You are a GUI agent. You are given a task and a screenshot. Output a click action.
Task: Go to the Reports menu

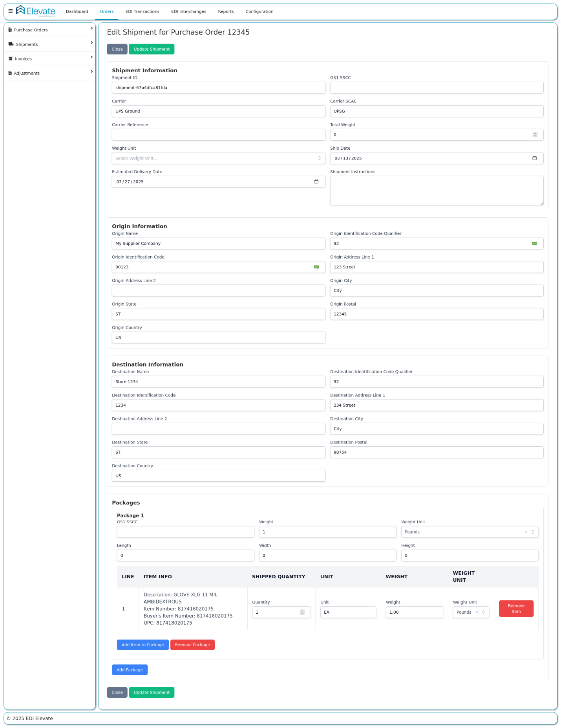226,11
